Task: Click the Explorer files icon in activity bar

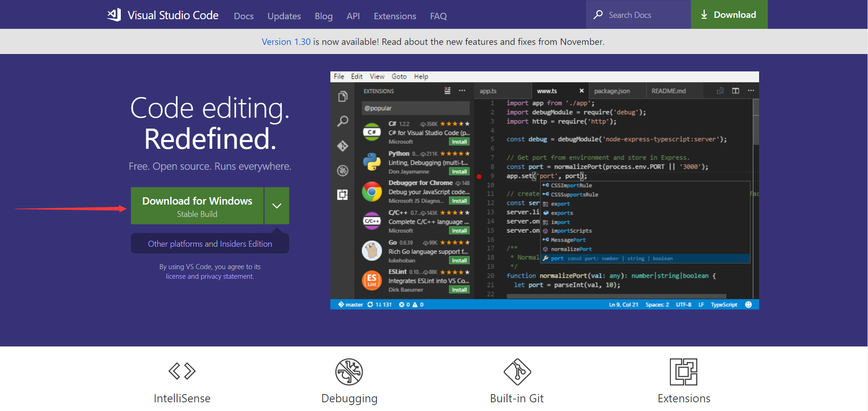Action: tap(343, 97)
